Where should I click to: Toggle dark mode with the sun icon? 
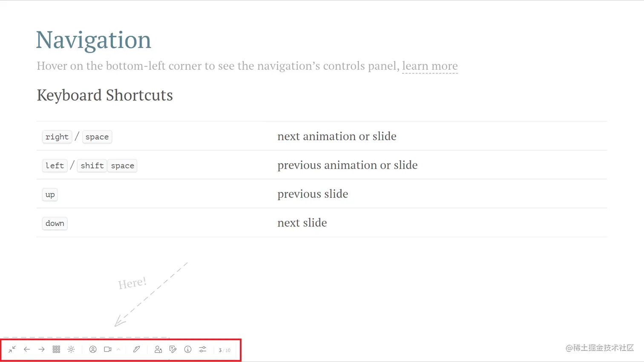click(71, 349)
